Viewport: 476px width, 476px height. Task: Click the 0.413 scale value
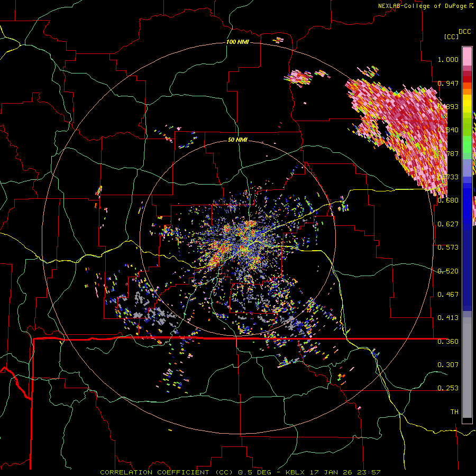(x=448, y=318)
